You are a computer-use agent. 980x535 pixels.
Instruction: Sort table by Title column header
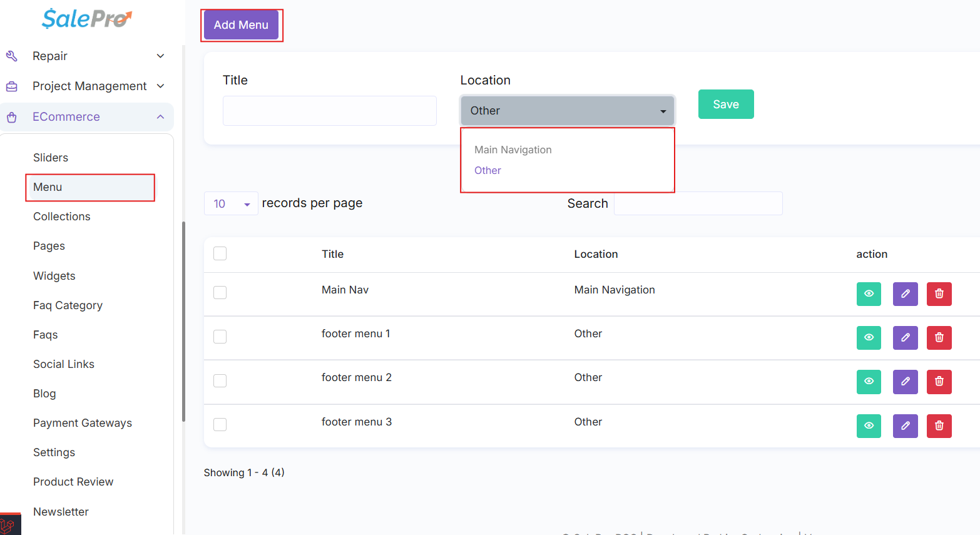332,254
